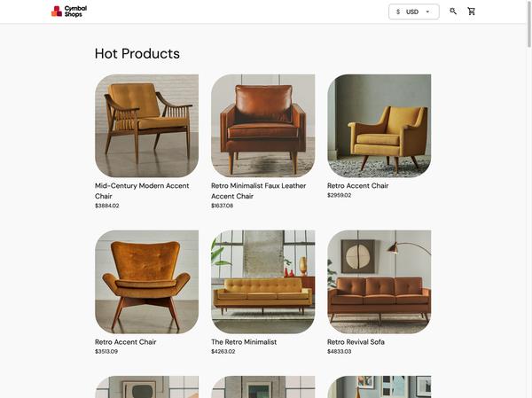Expand the USD currency dropdown arrow
Screen dimensions: 532x398
point(427,12)
